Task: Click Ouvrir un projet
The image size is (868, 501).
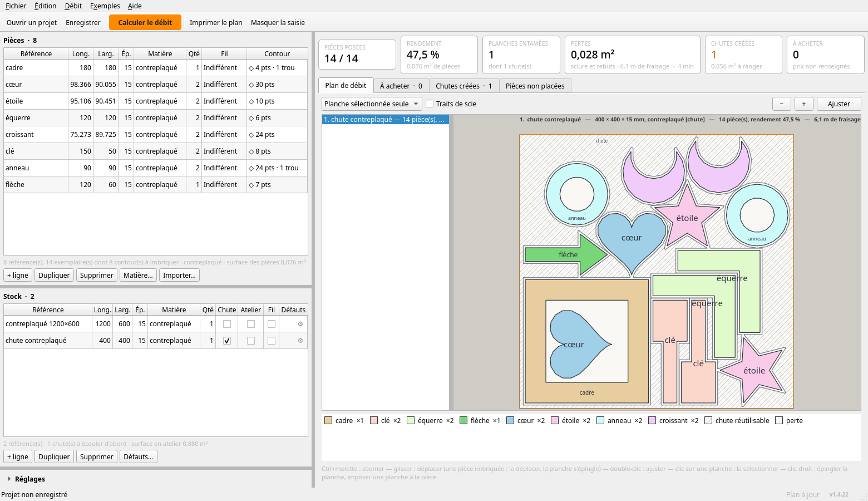Action: [32, 23]
